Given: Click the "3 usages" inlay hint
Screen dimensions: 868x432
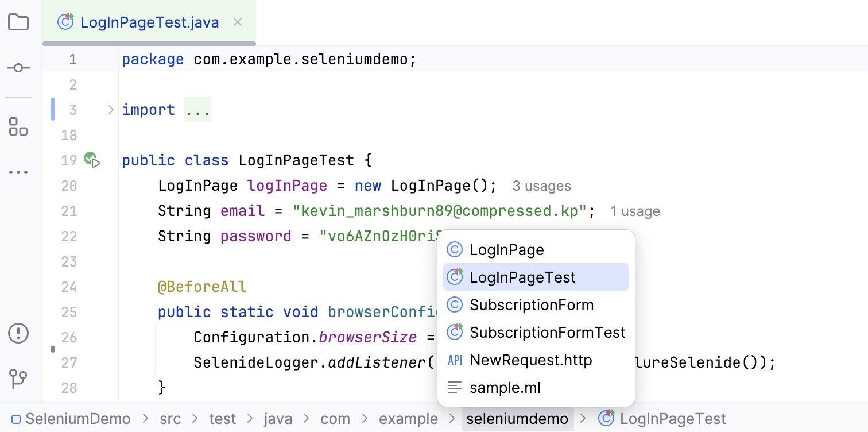Looking at the screenshot, I should click(542, 186).
